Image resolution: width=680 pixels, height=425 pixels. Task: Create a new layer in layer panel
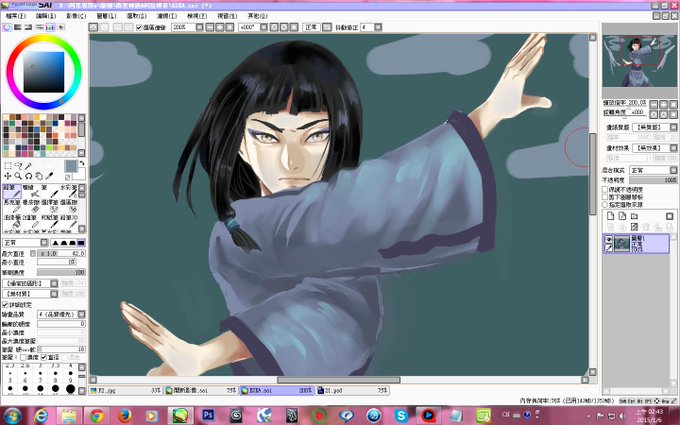tap(611, 216)
